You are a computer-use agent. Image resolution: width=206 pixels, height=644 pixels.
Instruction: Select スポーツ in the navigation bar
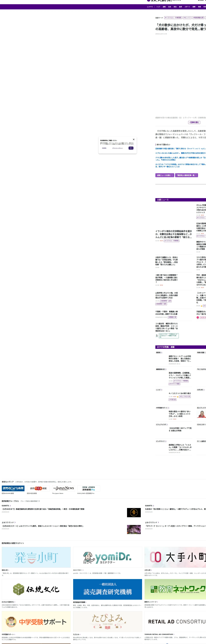[187, 7]
